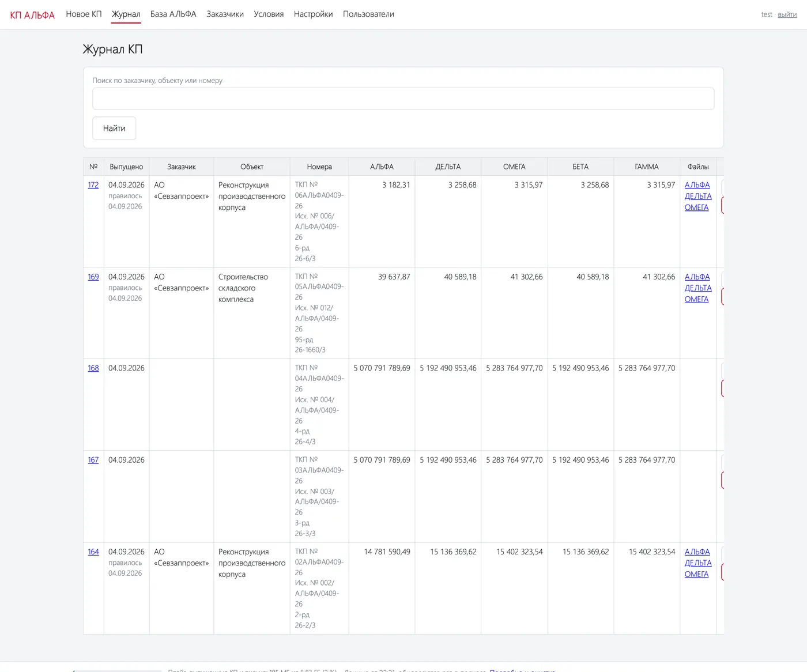
Task: Download the ДЕЛЬТА file for entry 169
Action: [698, 288]
